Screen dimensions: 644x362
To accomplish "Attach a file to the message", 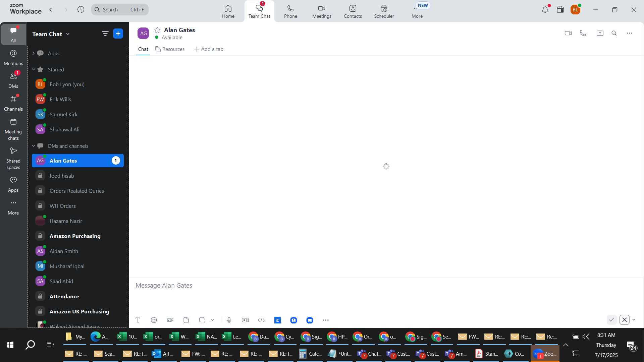I will (x=186, y=320).
